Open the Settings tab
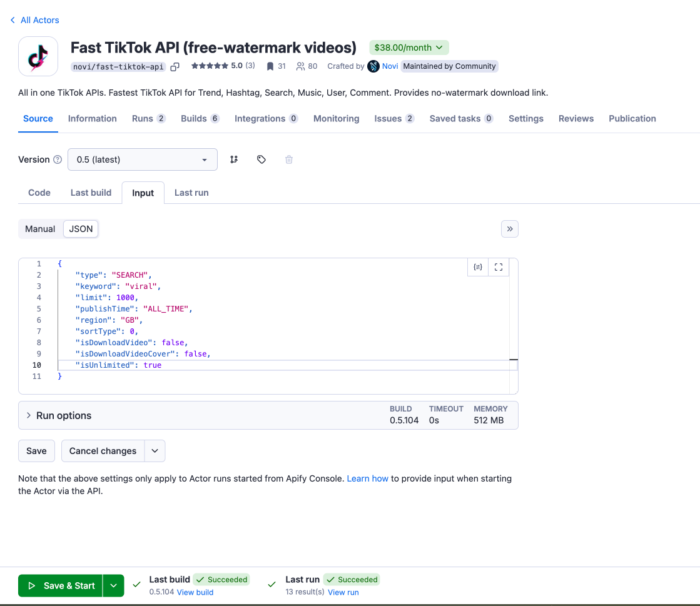Viewport: 700px width, 606px height. [526, 118]
